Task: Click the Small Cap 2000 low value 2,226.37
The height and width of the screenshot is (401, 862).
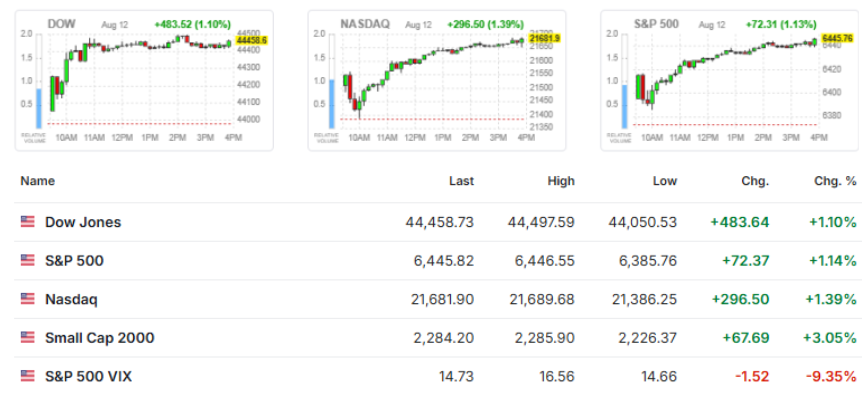Action: pyautogui.click(x=648, y=338)
